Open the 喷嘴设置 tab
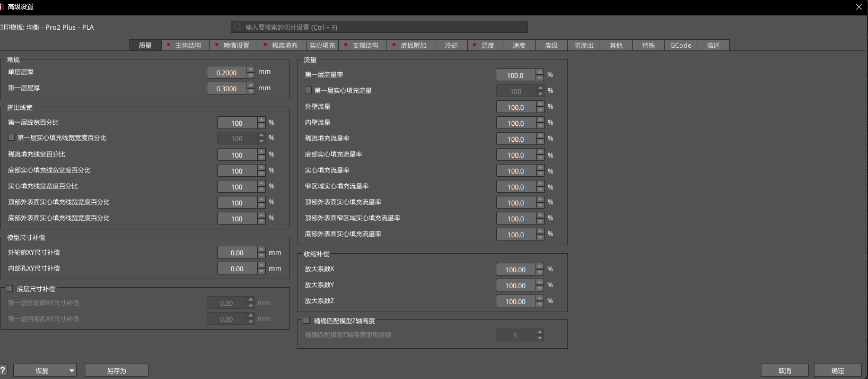The image size is (868, 379). (233, 46)
